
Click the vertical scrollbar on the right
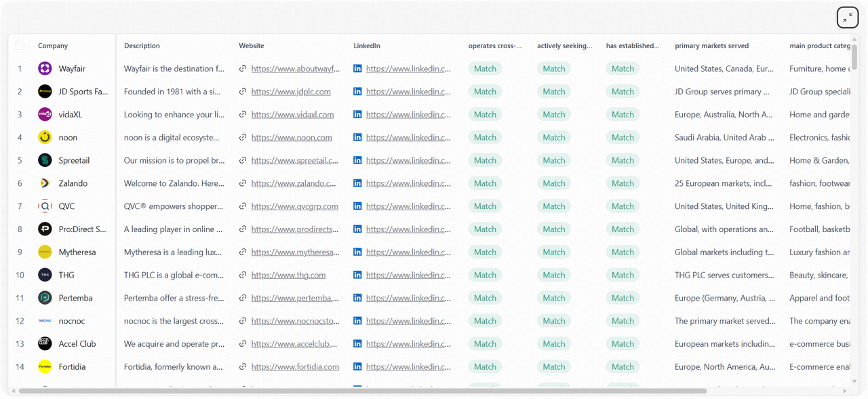coord(854,54)
